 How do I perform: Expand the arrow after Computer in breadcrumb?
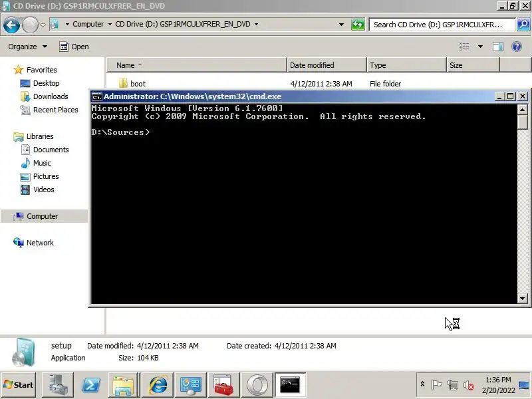pos(110,24)
